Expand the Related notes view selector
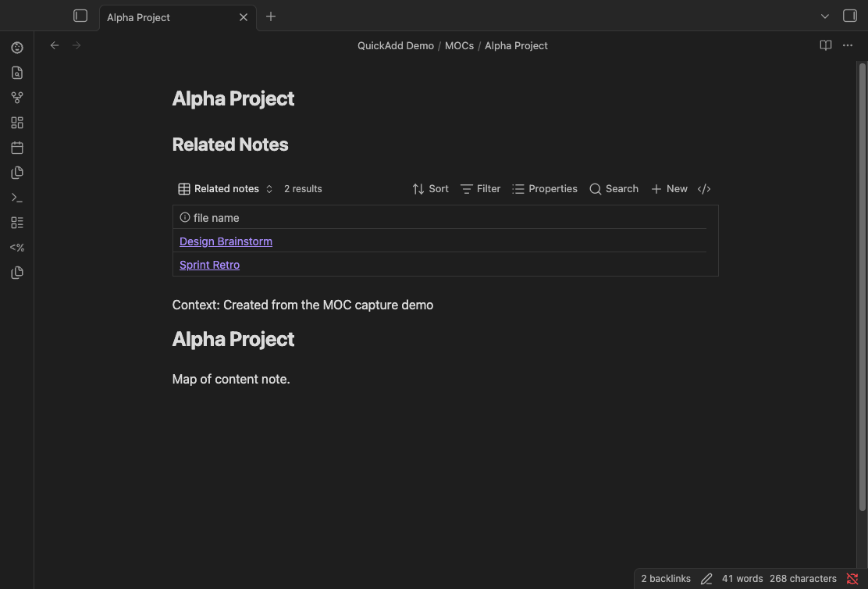Image resolution: width=868 pixels, height=589 pixels. click(x=226, y=189)
